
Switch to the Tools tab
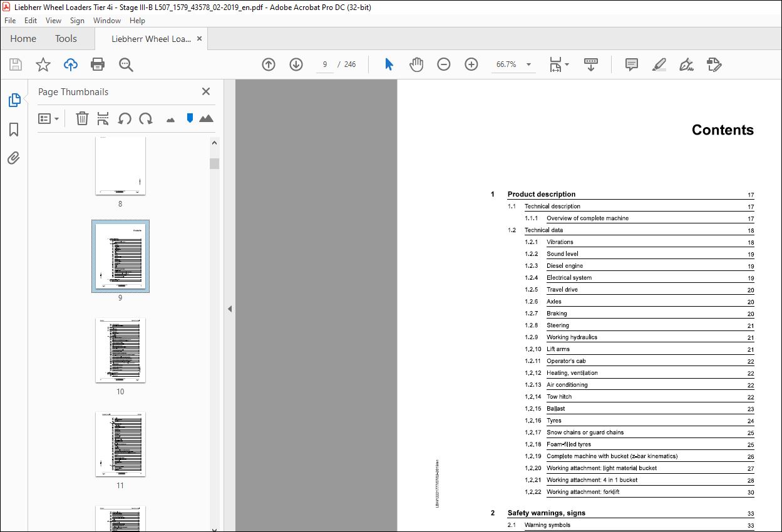[66, 39]
